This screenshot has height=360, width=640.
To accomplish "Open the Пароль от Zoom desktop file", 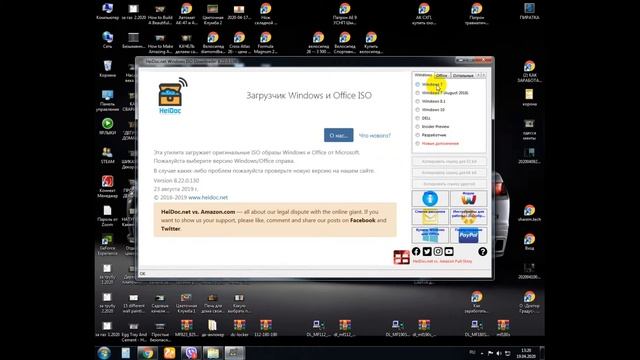I will [x=107, y=216].
